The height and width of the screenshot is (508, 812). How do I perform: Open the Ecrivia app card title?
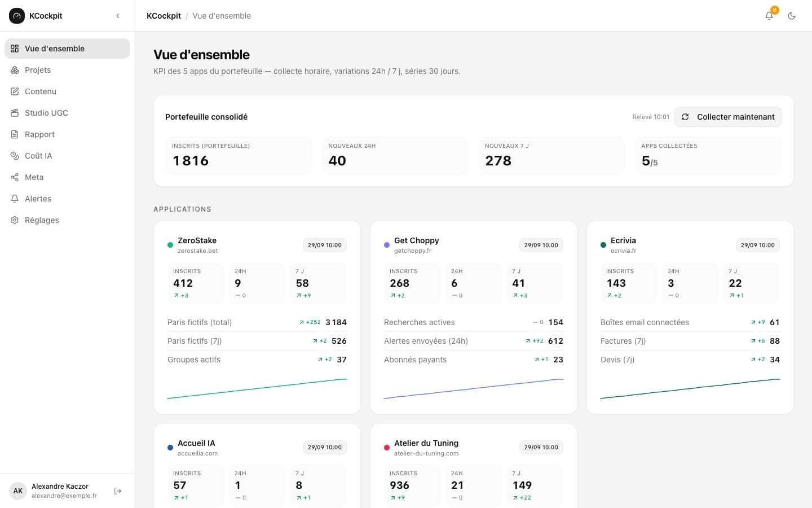point(623,240)
